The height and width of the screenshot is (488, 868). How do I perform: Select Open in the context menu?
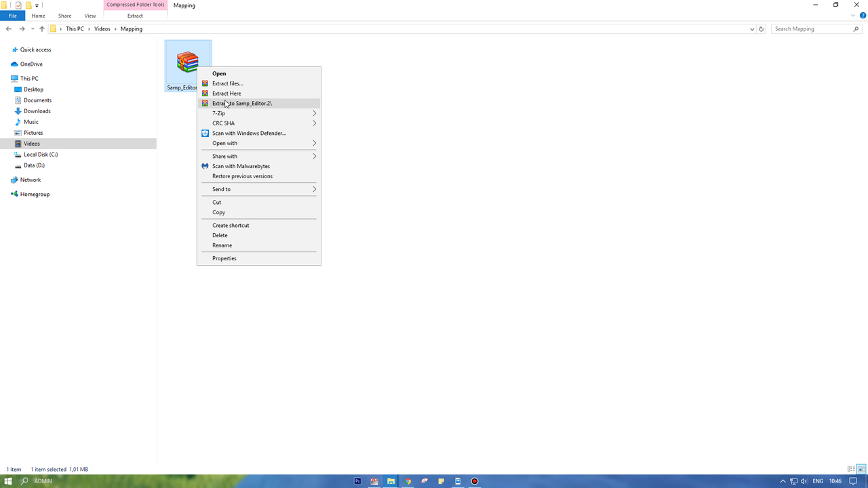(x=258, y=73)
